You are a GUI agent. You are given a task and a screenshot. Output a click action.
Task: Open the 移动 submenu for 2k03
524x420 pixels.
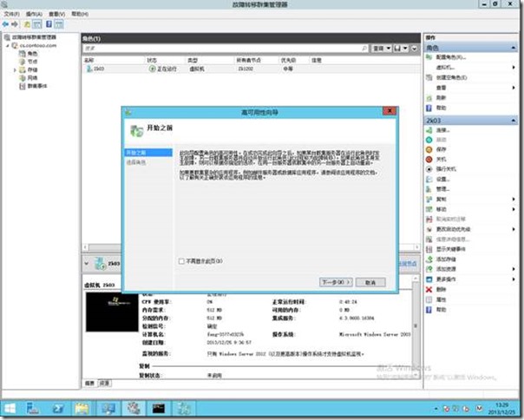coord(470,209)
